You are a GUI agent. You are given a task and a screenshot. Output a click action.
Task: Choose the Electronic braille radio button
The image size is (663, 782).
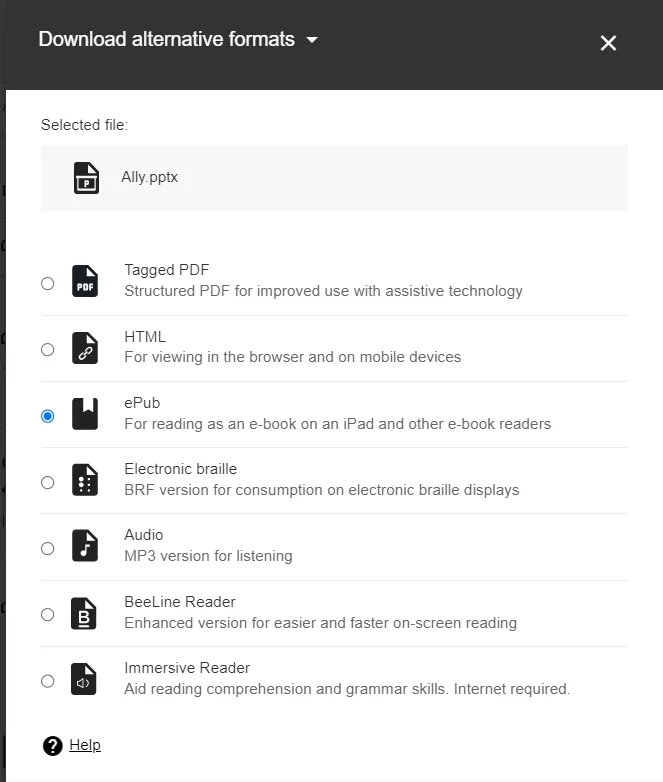pos(48,482)
